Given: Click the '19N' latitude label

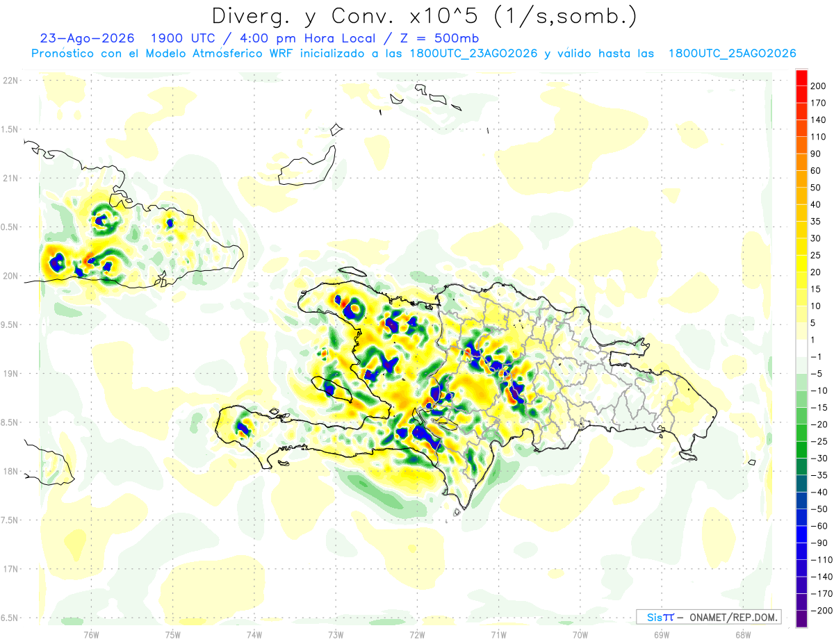Looking at the screenshot, I should pyautogui.click(x=10, y=373).
